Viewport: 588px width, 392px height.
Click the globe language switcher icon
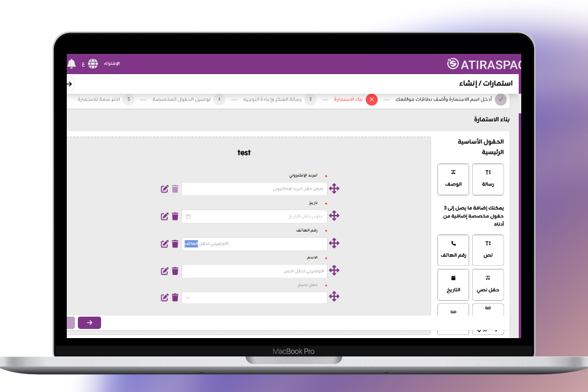[92, 64]
